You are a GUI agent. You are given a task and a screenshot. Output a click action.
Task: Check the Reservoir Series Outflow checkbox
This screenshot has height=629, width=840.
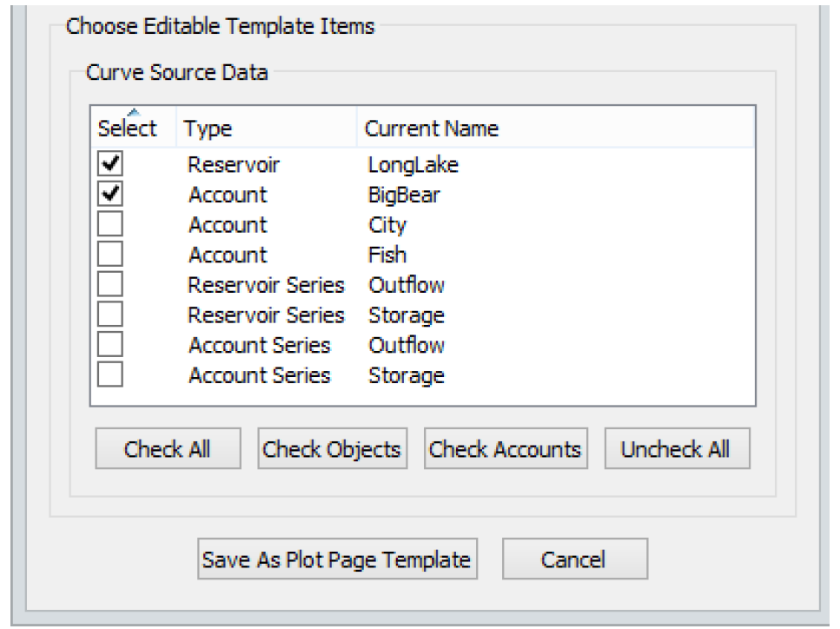click(x=110, y=285)
